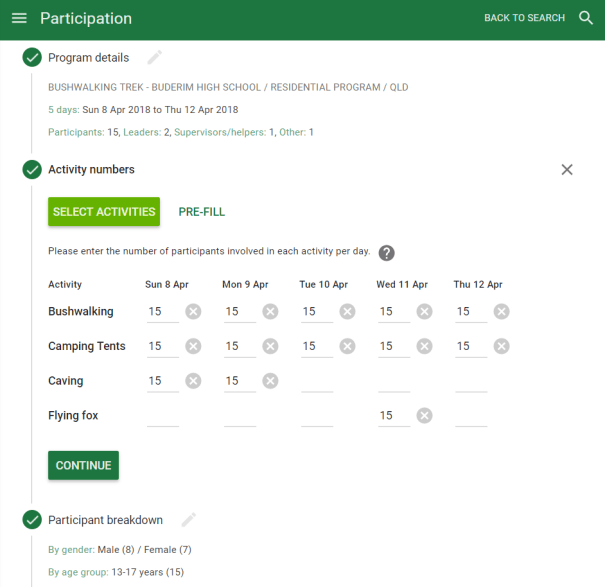
Task: Click Caving field for Tue 10 Apr
Action: 316,381
